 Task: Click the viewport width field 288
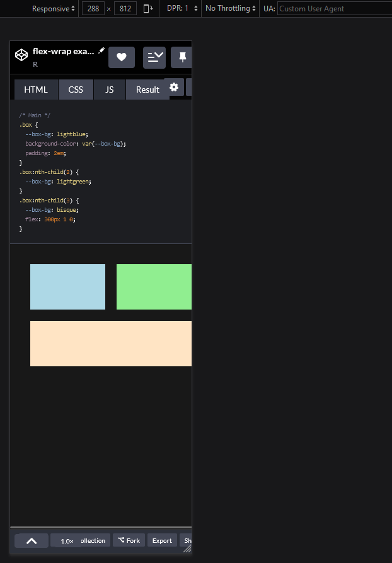(x=93, y=9)
